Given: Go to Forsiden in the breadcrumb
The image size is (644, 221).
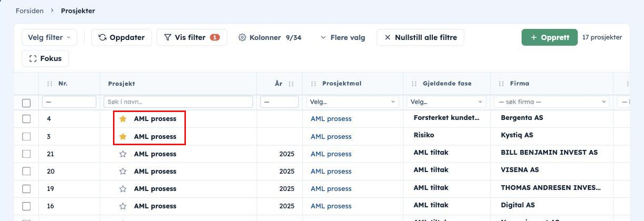Looking at the screenshot, I should tap(29, 11).
